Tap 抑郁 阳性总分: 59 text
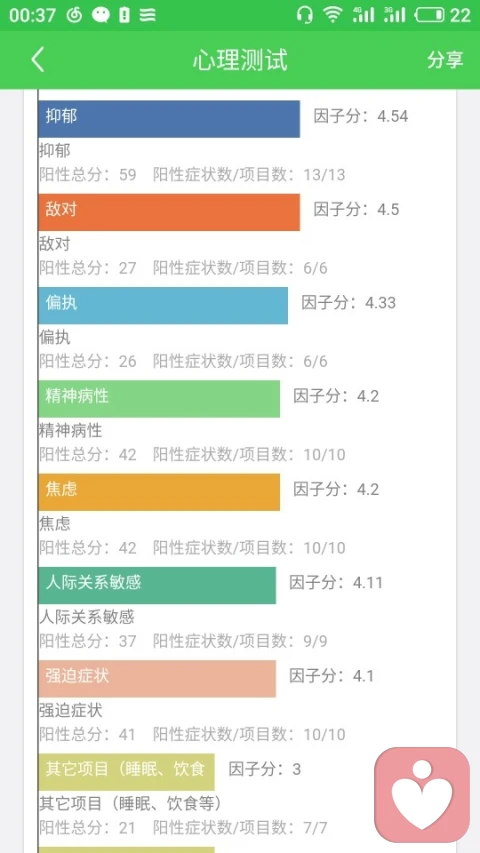 coord(88,175)
